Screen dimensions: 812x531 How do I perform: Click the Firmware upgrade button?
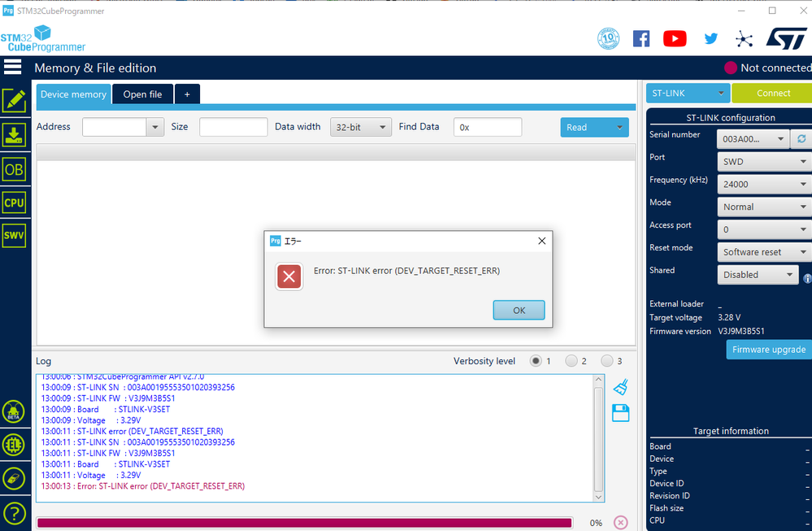click(x=769, y=350)
